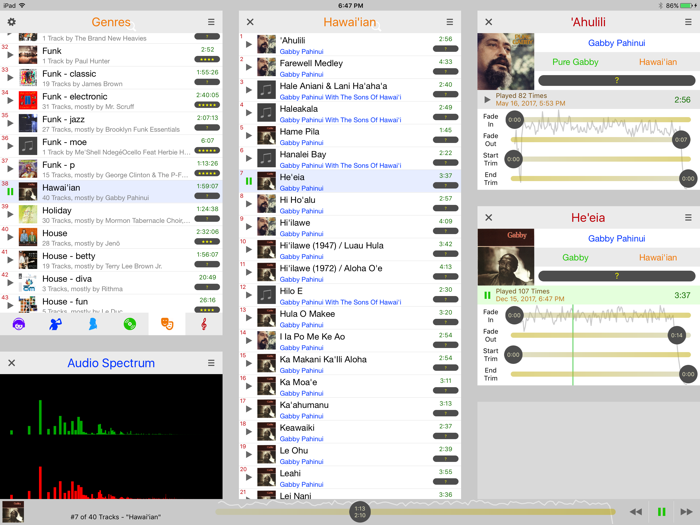Switch to the Albums tab green disc icon
Screen dimensions: 700x525
click(129, 324)
